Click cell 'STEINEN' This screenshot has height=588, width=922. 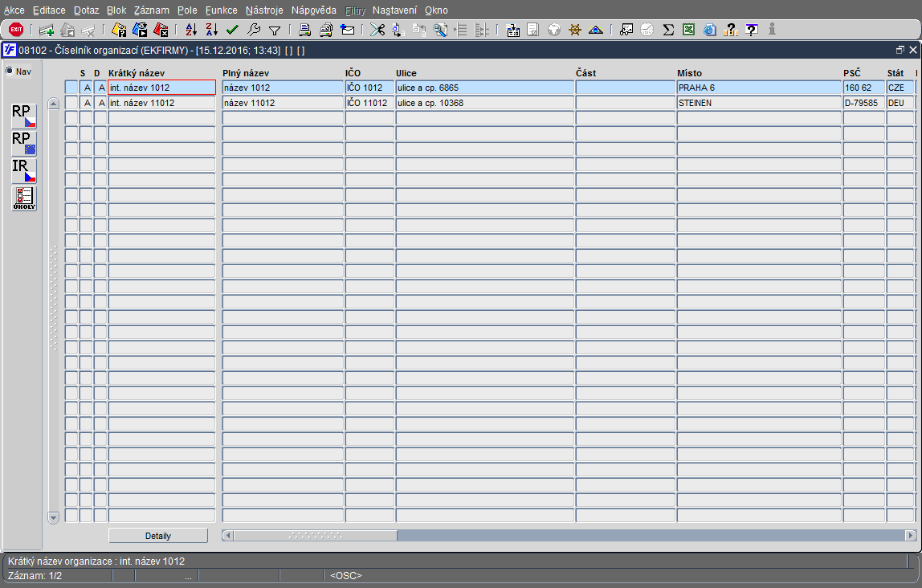759,103
